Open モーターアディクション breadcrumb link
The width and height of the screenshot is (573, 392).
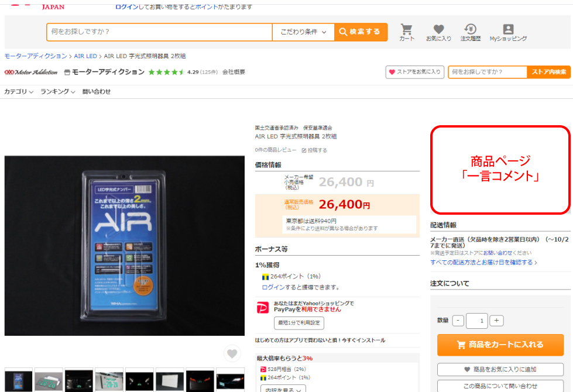36,56
